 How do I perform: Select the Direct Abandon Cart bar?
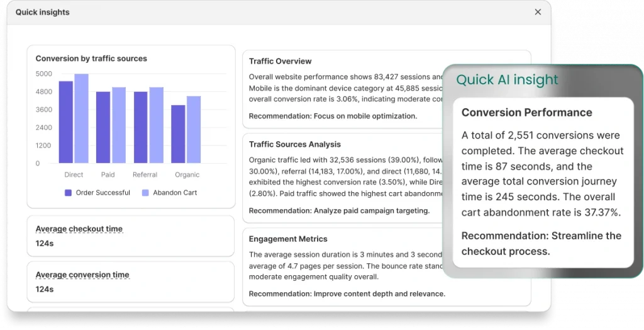[x=81, y=118]
